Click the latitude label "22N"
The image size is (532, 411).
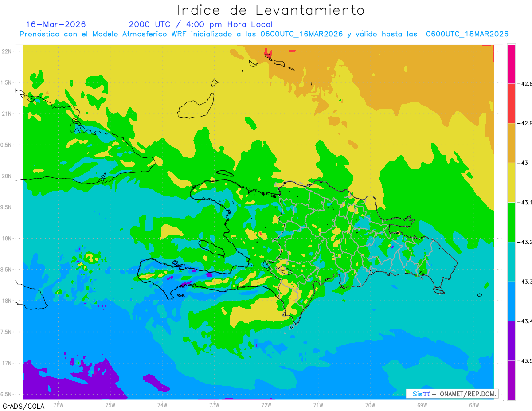[x=8, y=51]
